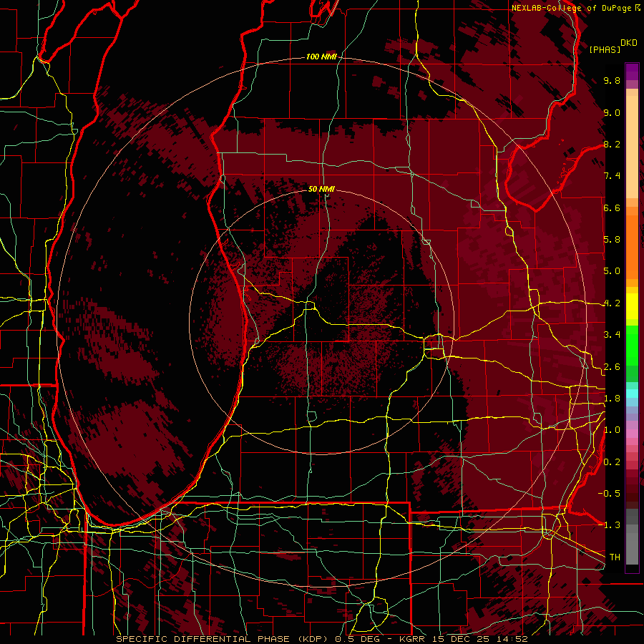
Task: Select the 1.8 scale value label
Action: (612, 399)
